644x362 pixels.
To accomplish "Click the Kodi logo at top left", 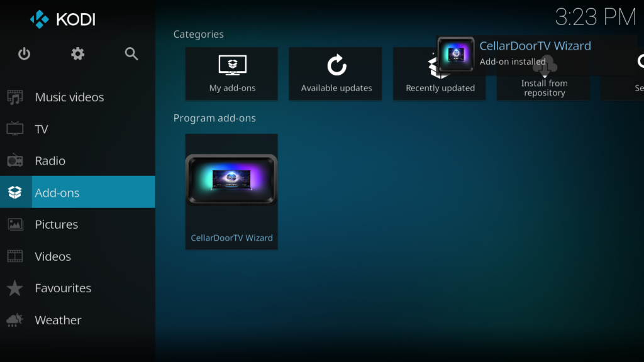I will click(x=63, y=19).
